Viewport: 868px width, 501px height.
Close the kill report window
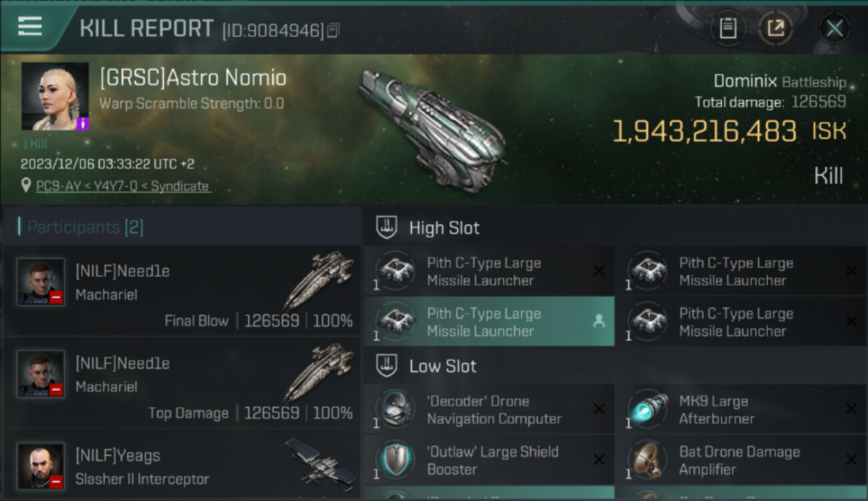click(834, 28)
